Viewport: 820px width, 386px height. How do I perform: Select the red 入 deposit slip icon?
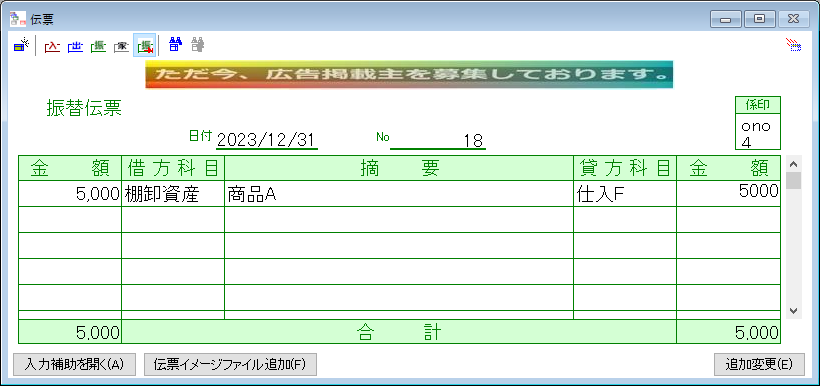coord(52,46)
